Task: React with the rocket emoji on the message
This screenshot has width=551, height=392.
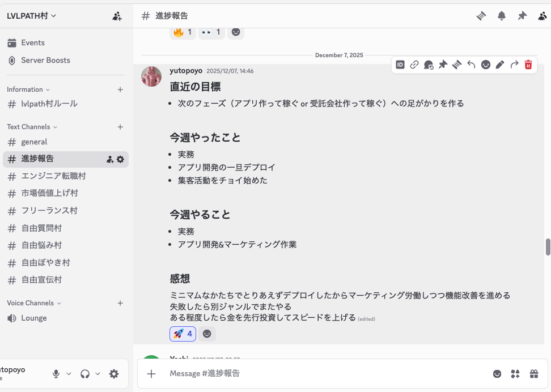Action: pos(182,334)
